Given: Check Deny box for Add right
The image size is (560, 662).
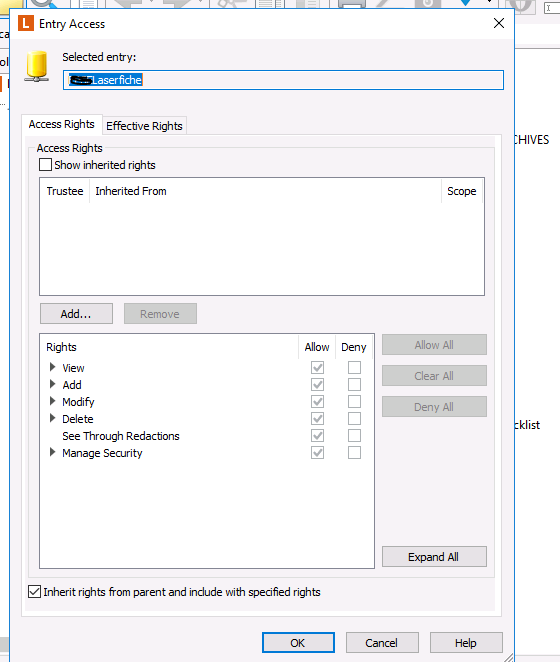Looking at the screenshot, I should pos(354,385).
